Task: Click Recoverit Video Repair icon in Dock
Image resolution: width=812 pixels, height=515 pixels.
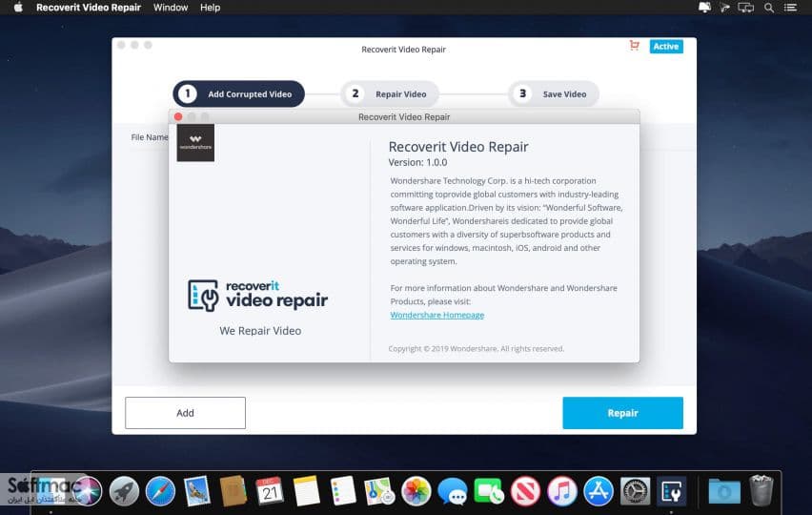Action: click(672, 491)
